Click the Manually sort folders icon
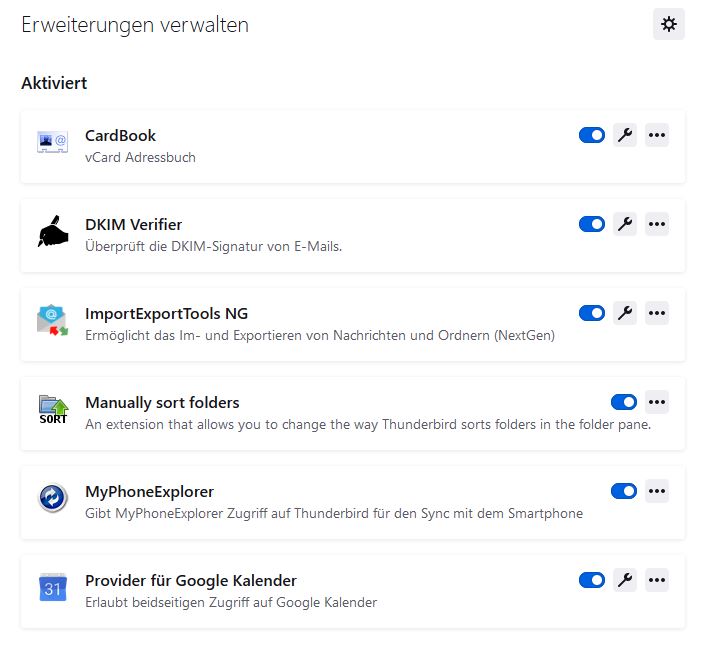Screen dimensions: 713x651 pos(52,410)
